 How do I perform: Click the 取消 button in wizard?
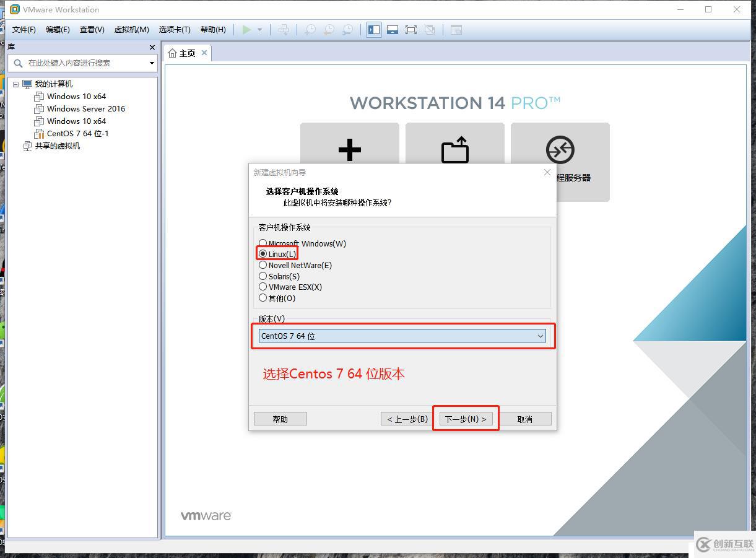(x=525, y=419)
